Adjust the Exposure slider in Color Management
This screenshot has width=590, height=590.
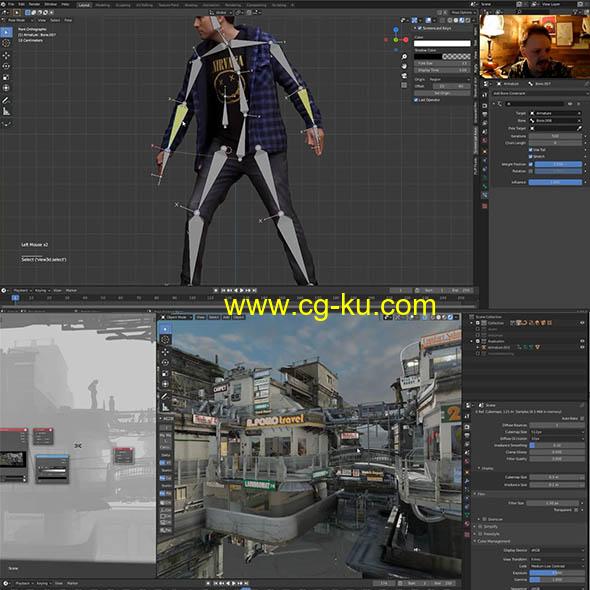557,573
